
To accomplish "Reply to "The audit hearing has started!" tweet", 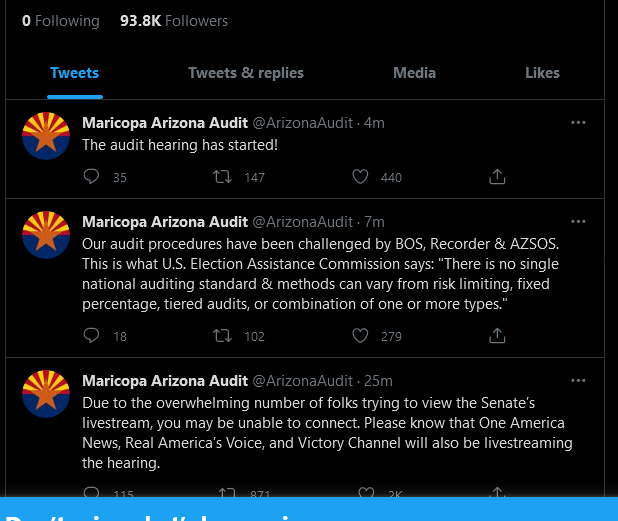I will (x=91, y=176).
